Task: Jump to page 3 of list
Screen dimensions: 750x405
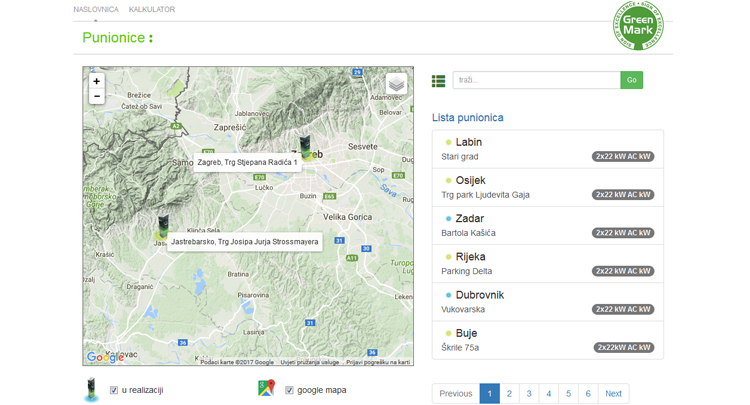Action: coord(529,393)
